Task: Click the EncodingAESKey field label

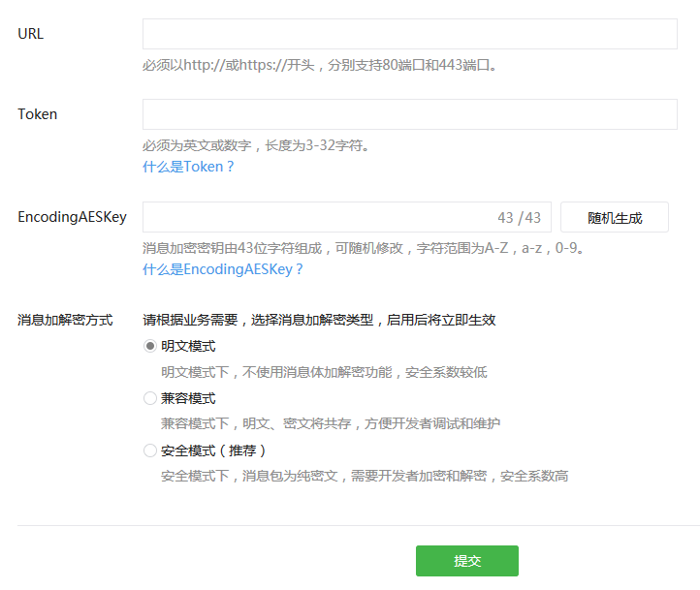Action: point(73,218)
